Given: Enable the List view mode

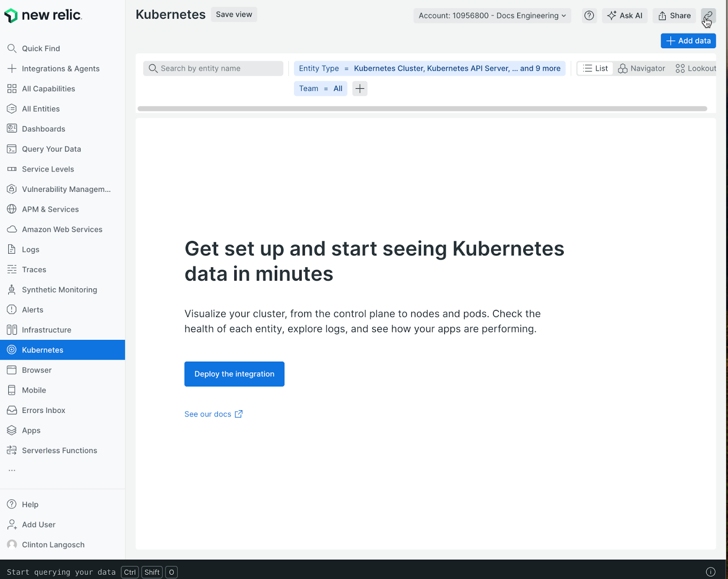Looking at the screenshot, I should 595,68.
